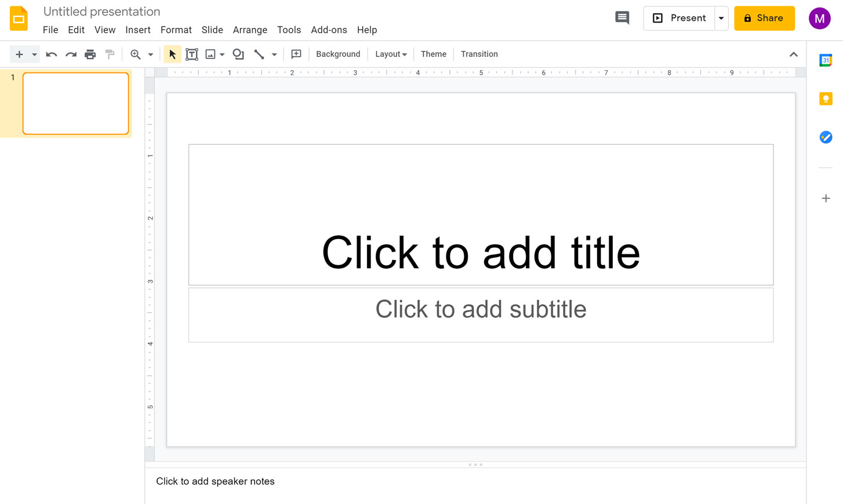Open the Layout dropdown
Screen dimensions: 843x504
pyautogui.click(x=391, y=54)
